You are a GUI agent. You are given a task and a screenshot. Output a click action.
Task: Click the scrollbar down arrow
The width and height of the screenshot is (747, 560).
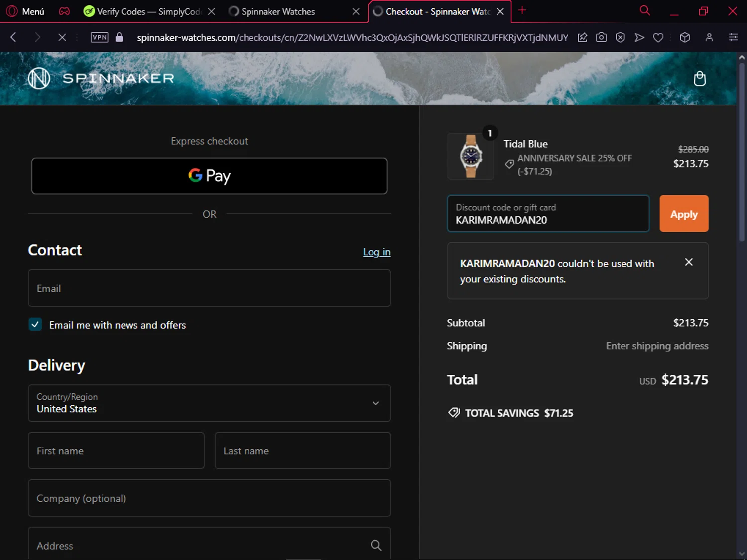(742, 554)
